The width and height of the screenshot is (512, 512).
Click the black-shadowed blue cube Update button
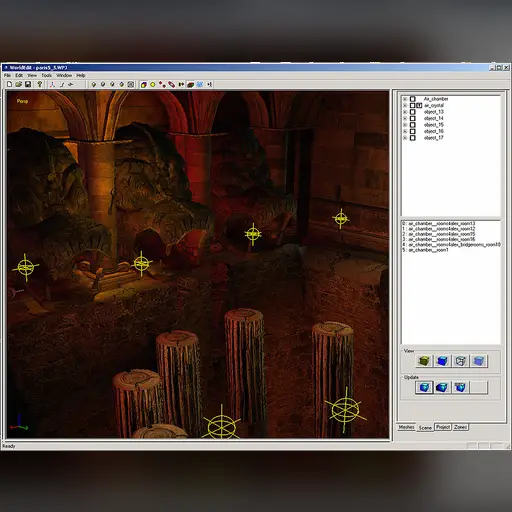pyautogui.click(x=442, y=387)
